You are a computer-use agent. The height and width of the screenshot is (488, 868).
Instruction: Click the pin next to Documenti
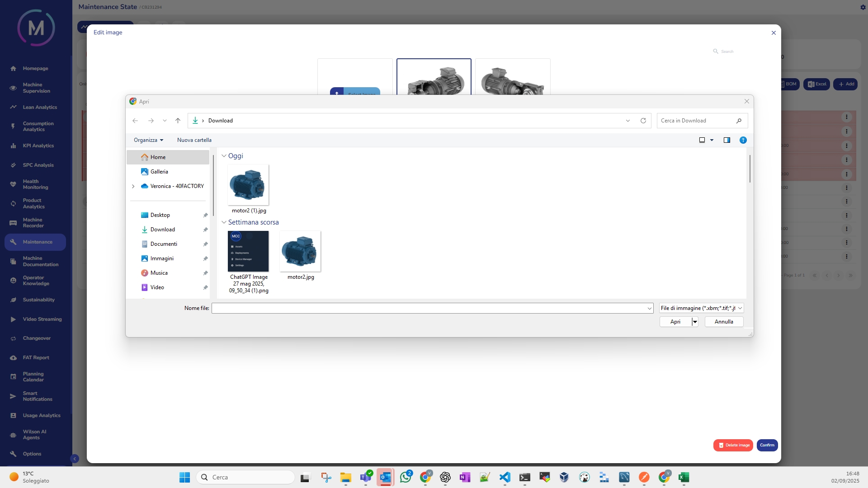pos(205,244)
